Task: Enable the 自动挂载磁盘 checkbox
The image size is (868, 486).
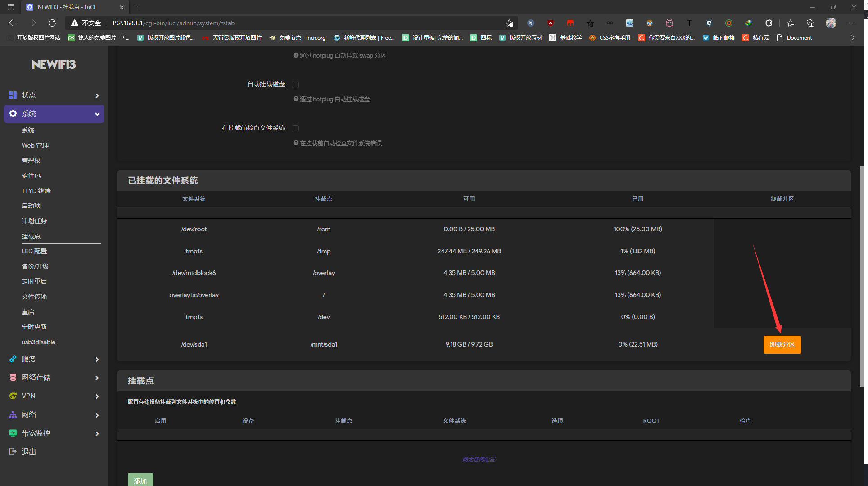Action: pos(295,85)
